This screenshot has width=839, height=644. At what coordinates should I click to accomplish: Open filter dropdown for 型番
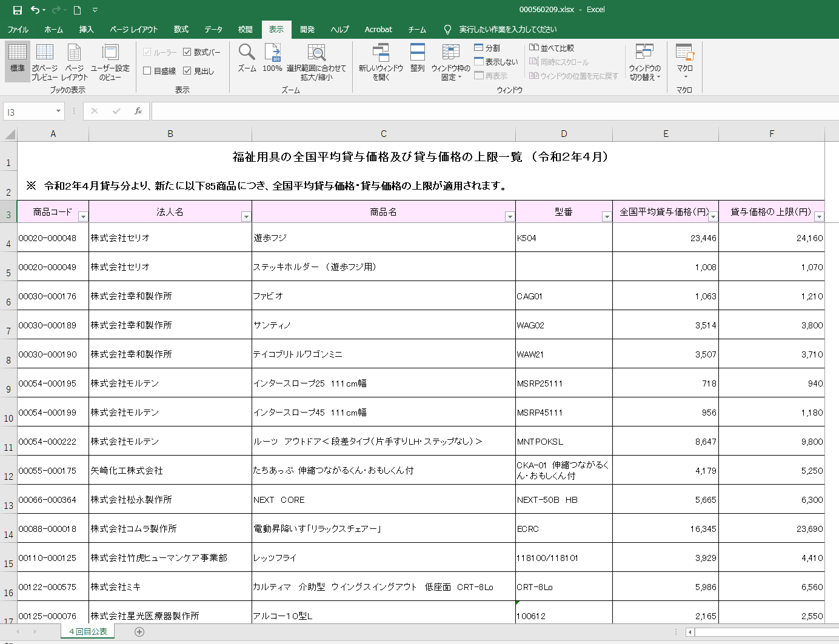[x=607, y=217]
